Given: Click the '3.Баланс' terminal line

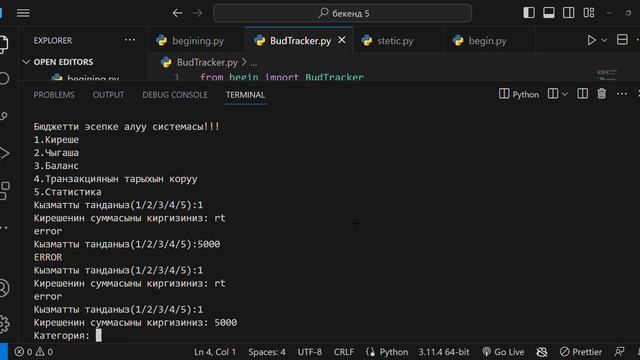Looking at the screenshot, I should point(56,166).
